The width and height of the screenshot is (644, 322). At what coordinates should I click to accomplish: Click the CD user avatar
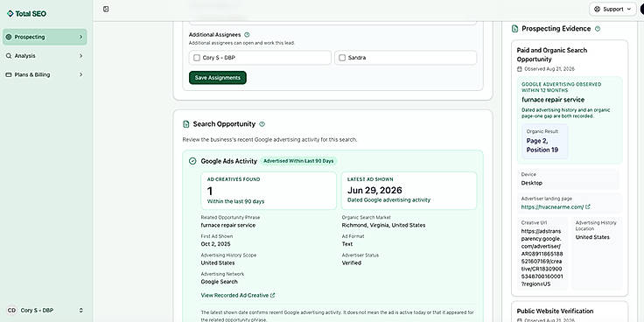pyautogui.click(x=11, y=310)
